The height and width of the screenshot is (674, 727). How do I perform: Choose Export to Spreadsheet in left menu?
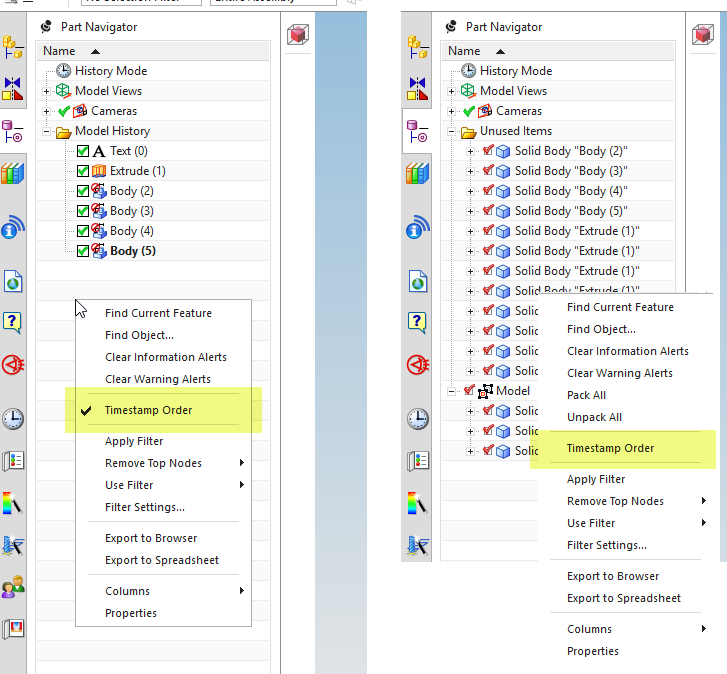[164, 560]
